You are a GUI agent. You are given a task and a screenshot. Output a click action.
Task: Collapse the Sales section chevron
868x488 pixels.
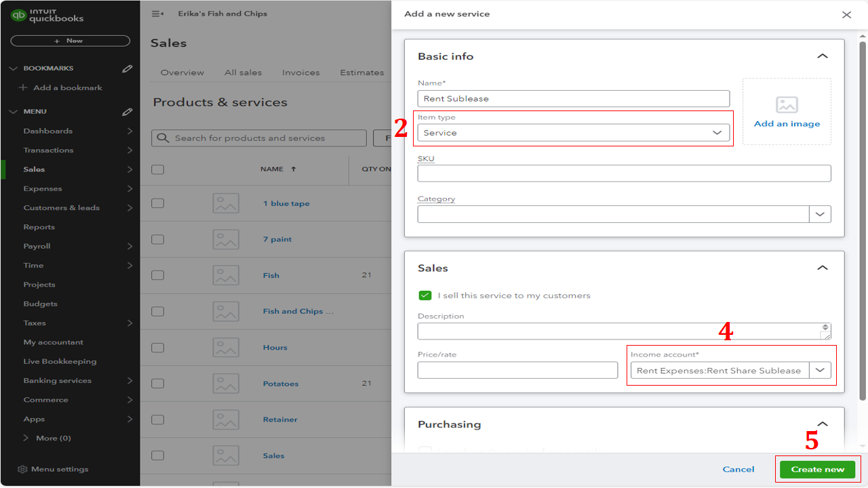click(823, 268)
